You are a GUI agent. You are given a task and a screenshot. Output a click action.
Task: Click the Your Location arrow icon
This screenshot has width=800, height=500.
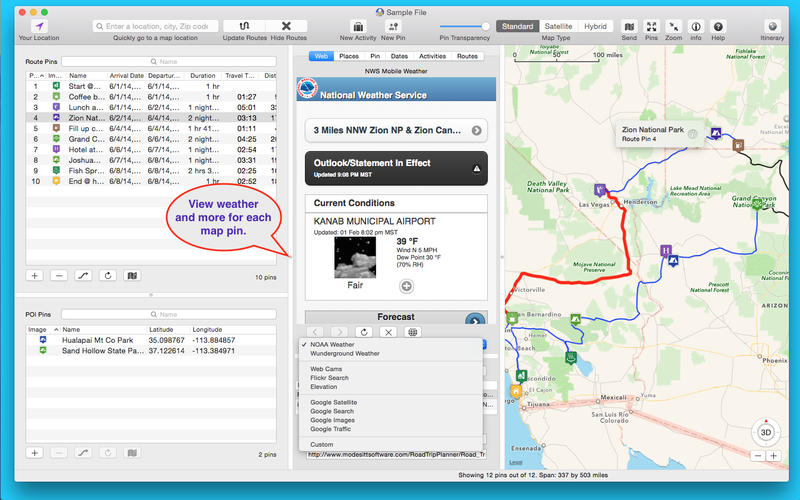pos(39,26)
